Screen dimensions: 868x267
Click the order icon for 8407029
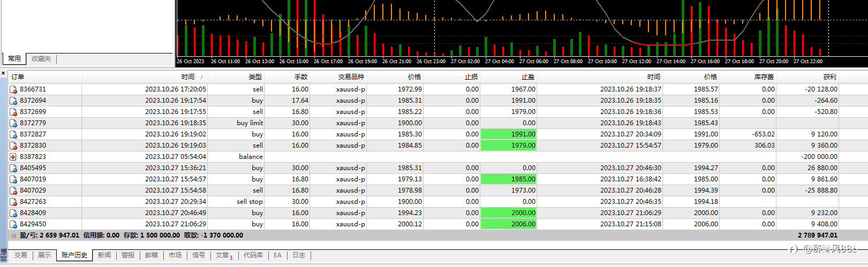pos(13,190)
